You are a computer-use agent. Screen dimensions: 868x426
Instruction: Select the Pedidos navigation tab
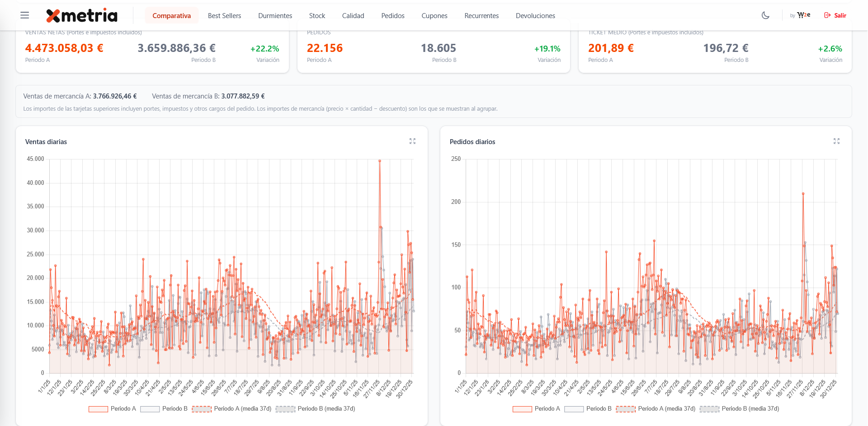392,16
